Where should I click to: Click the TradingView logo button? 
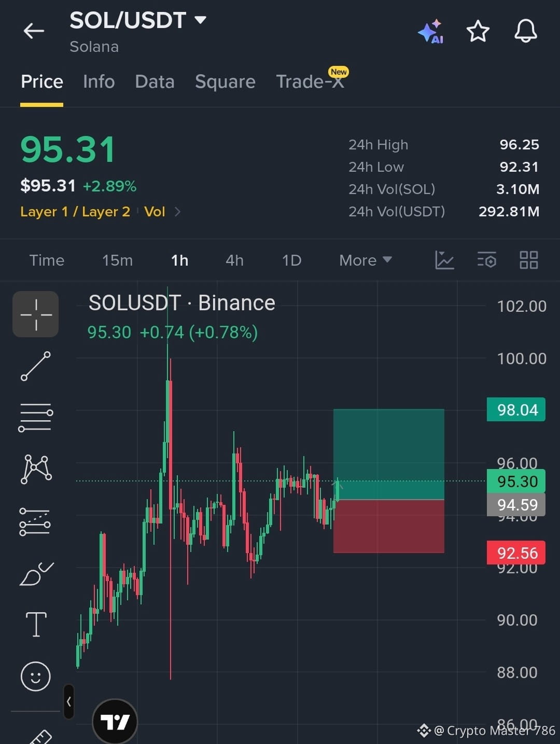click(x=115, y=721)
